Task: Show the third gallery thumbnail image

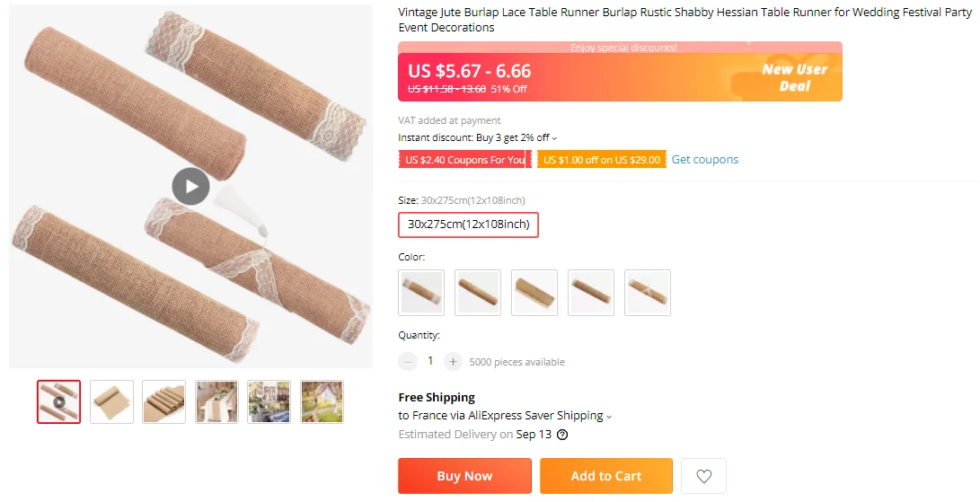Action: (164, 401)
